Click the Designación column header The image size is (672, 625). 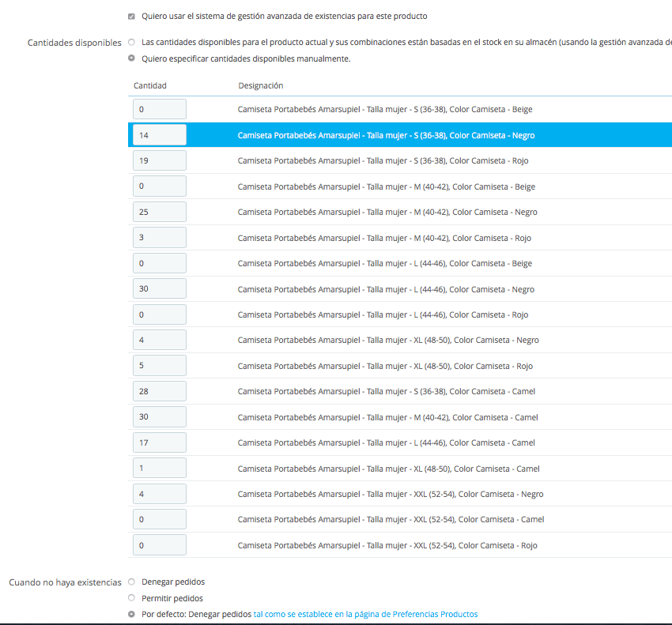(x=261, y=85)
